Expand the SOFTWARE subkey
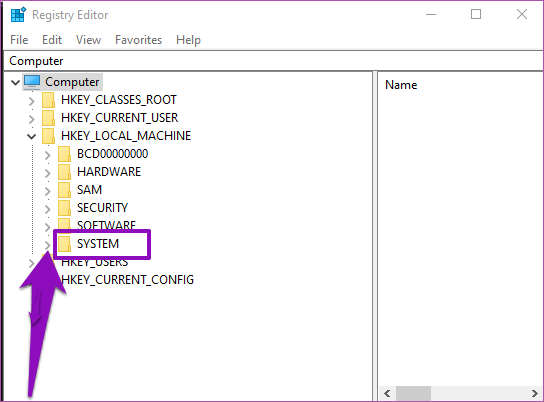Screen dimensions: 544x402 click(x=48, y=227)
